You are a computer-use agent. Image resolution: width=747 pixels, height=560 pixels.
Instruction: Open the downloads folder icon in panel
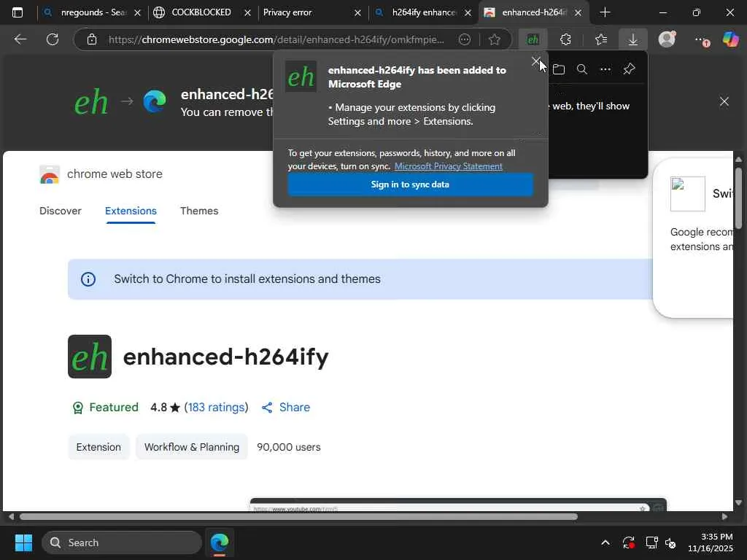pyautogui.click(x=559, y=69)
